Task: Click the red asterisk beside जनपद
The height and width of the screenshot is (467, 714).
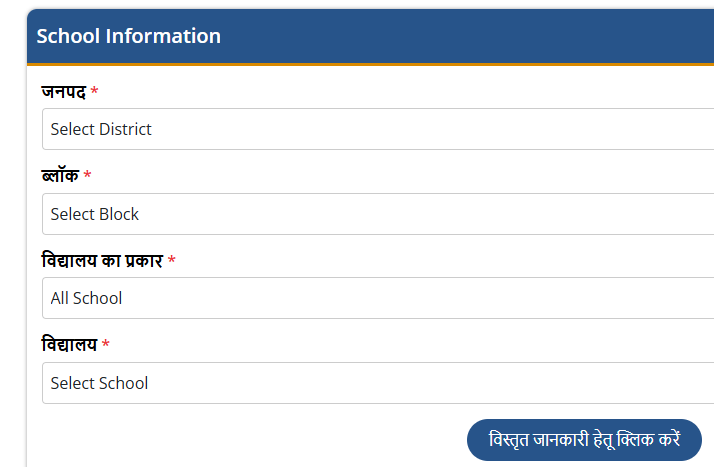Action: pos(95,92)
